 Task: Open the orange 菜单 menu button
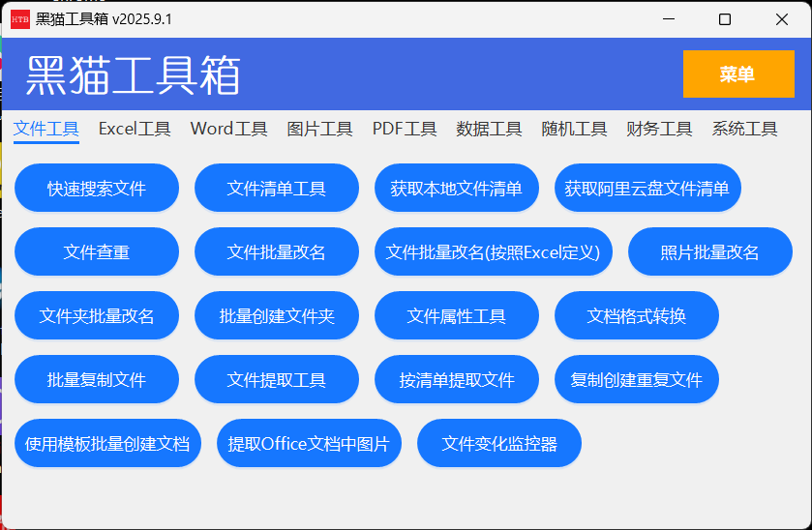point(737,74)
